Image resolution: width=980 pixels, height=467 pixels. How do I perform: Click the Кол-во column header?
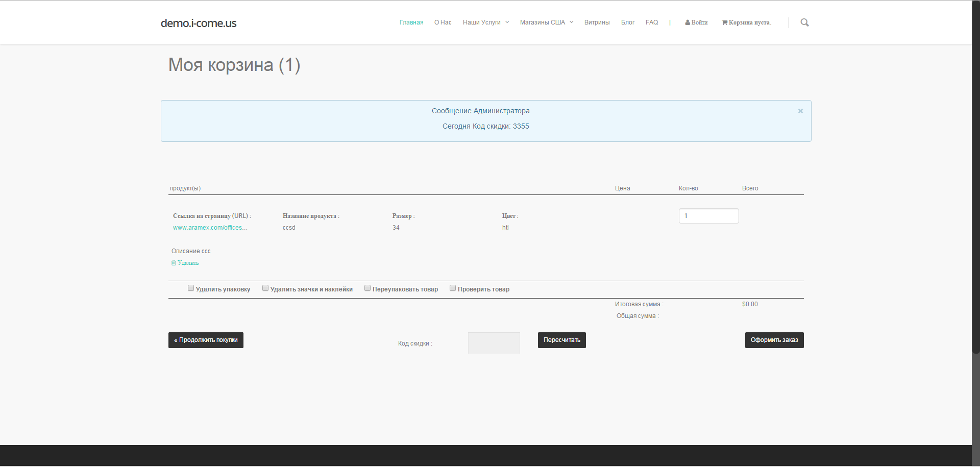point(689,188)
